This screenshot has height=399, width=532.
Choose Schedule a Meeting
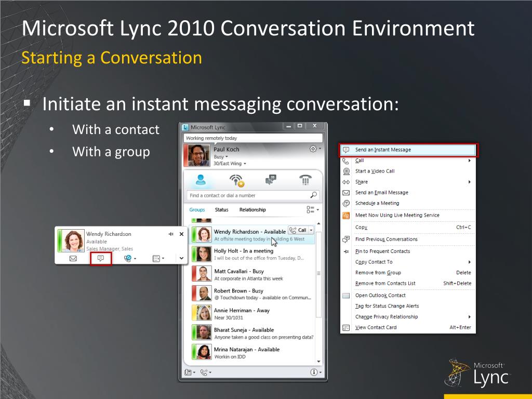408,203
